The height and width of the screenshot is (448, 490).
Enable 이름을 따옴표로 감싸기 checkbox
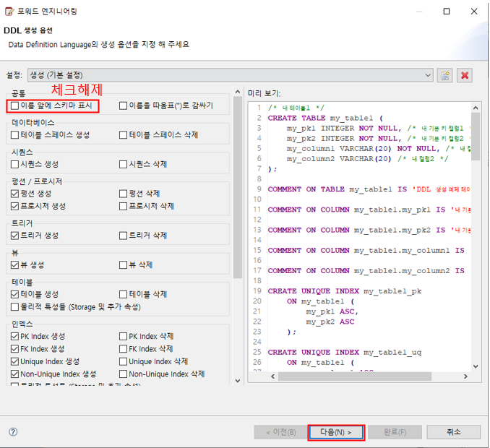123,105
